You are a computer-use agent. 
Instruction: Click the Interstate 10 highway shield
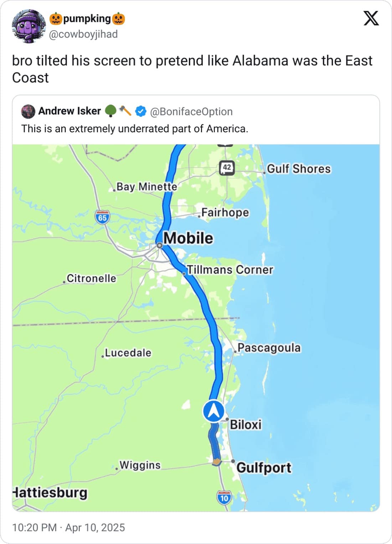224,498
